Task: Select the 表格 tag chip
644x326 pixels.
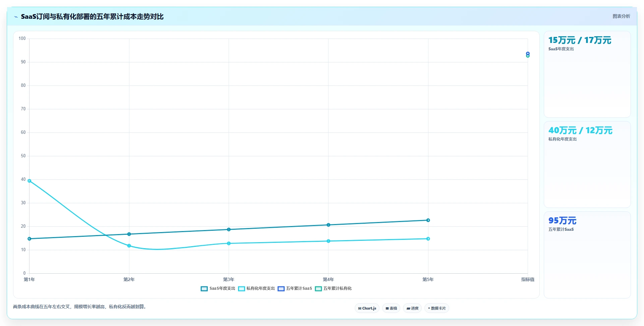Action: click(391, 308)
